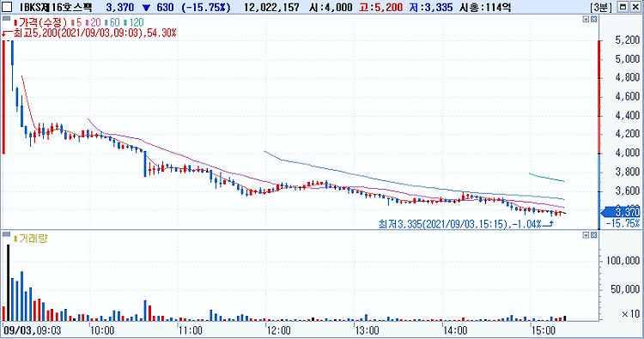644x339 pixels.
Task: Tick the checkbox beside IBKS제16호스팩
Action: (x=7, y=7)
